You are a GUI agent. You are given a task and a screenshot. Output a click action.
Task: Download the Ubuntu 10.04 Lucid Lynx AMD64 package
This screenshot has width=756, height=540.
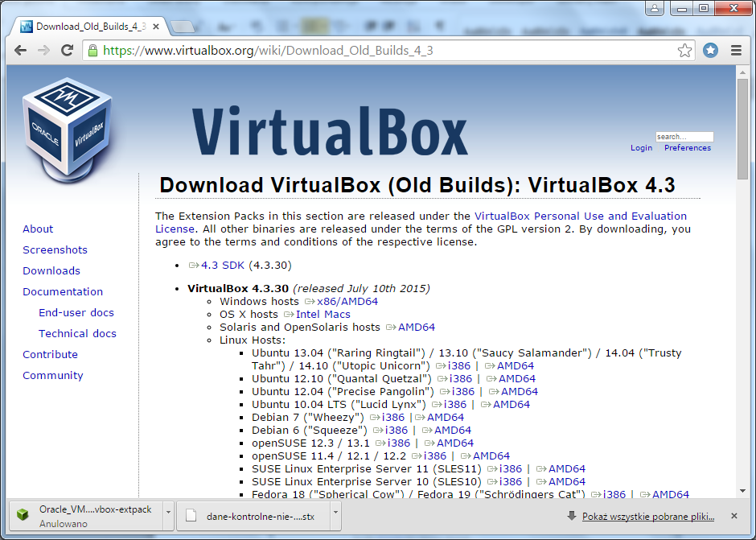pos(512,405)
